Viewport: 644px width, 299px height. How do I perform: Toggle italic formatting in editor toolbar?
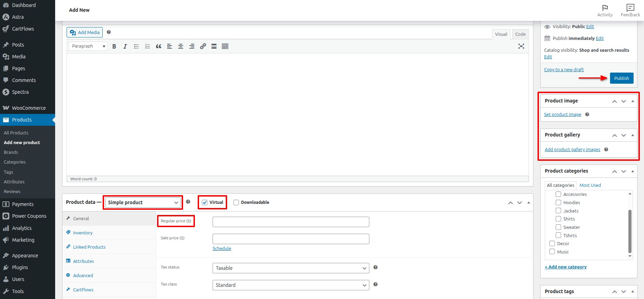tap(125, 46)
